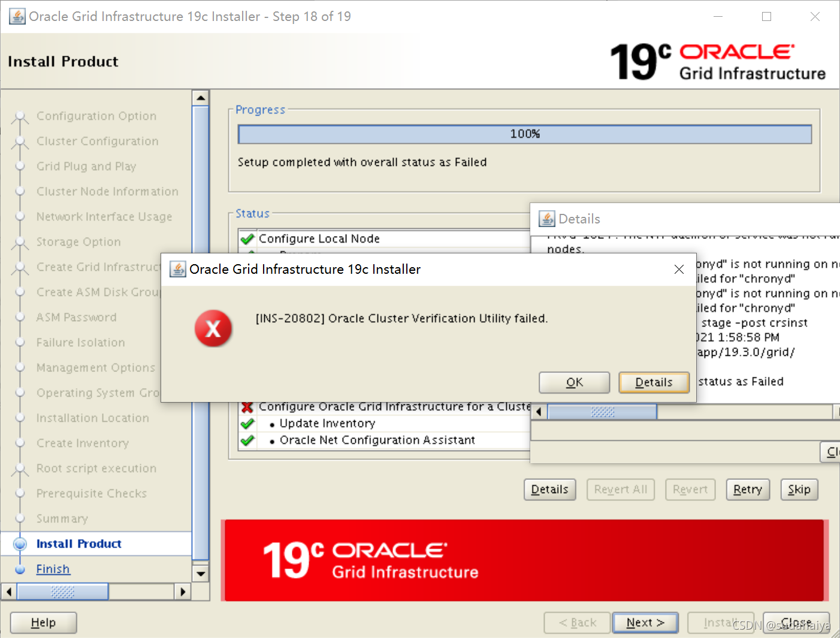The height and width of the screenshot is (638, 840).
Task: Click the sidebar horizontal scrollbar thumb
Action: point(62,592)
